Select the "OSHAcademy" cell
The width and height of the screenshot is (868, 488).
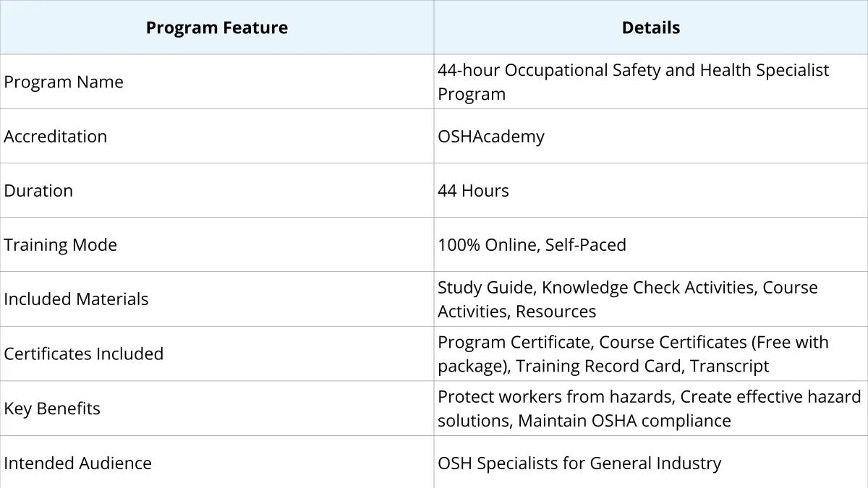coord(651,136)
